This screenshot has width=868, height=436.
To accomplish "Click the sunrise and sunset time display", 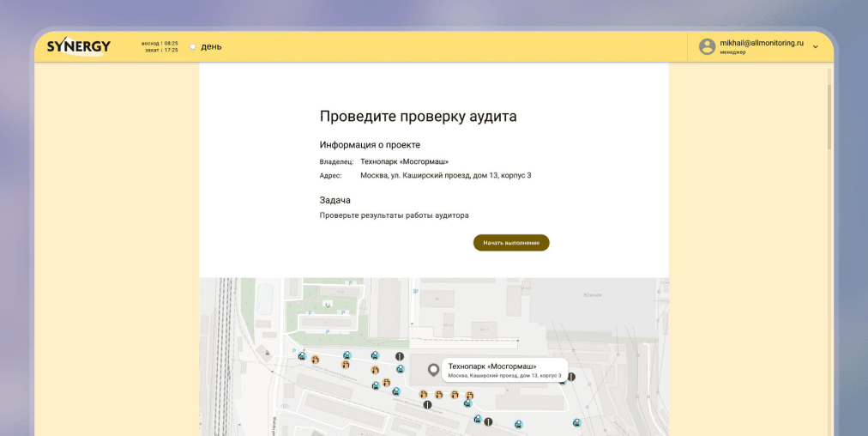I will pos(161,46).
